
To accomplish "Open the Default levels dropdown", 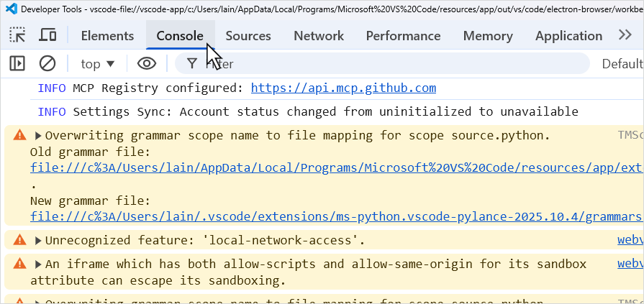I will pos(622,64).
